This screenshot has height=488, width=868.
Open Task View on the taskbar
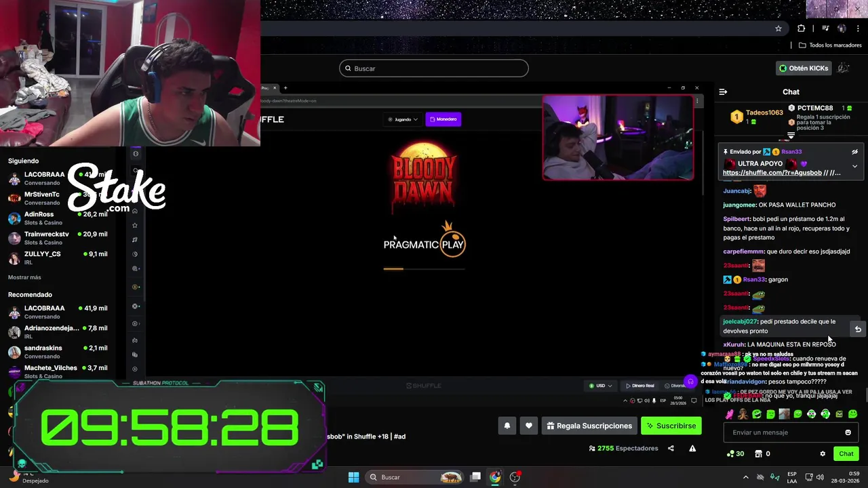click(476, 477)
